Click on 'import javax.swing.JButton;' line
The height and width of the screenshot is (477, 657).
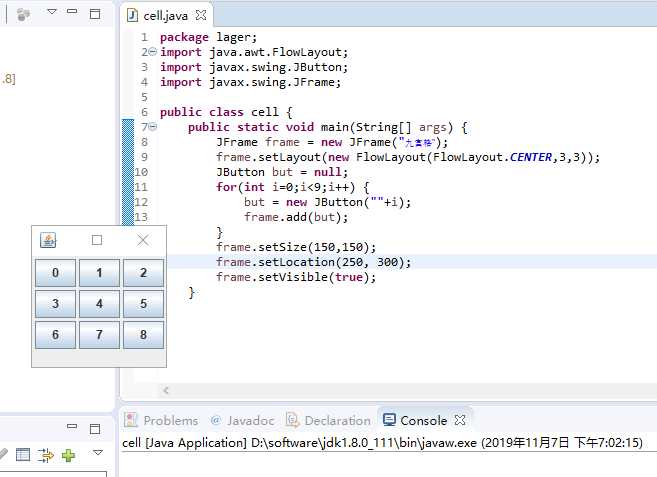click(x=254, y=67)
